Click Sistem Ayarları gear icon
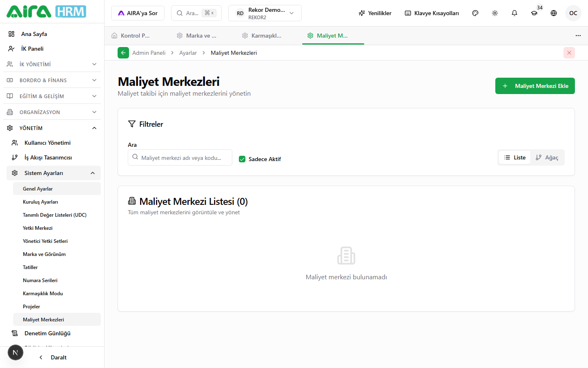 click(x=15, y=173)
